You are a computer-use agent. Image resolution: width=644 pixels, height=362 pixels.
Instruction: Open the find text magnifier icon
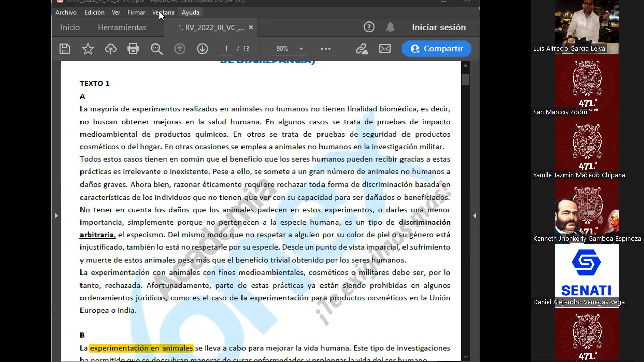pos(157,49)
